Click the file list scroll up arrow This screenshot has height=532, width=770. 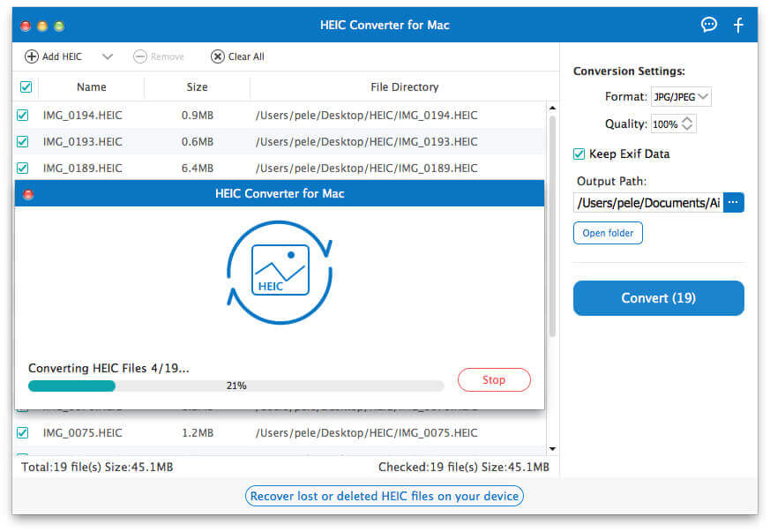point(552,108)
